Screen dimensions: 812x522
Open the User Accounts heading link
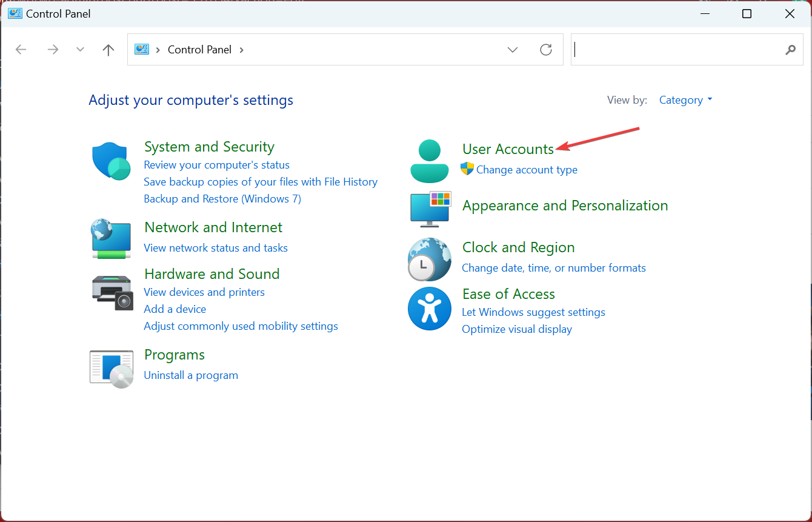[x=508, y=149]
